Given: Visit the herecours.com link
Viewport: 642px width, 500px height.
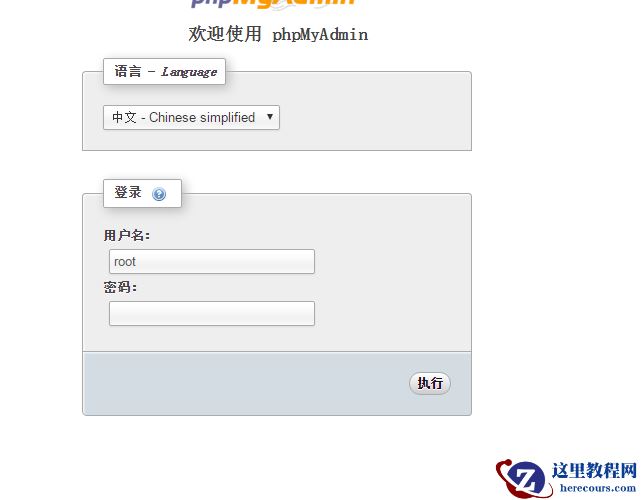Looking at the screenshot, I should [598, 488].
